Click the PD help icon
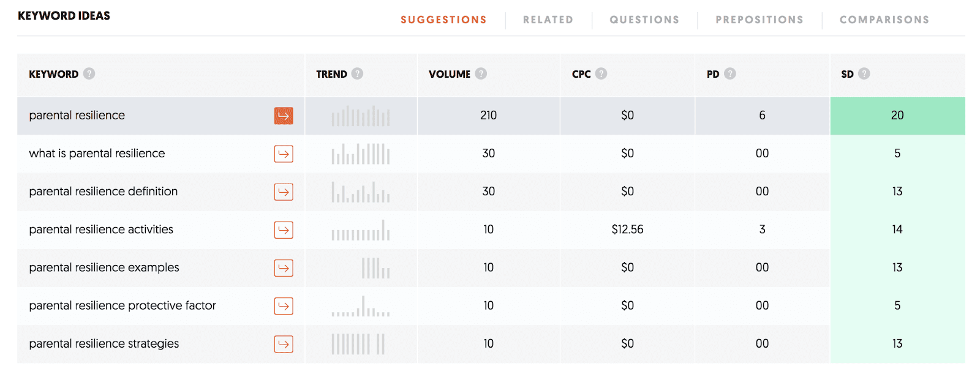The image size is (980, 377). 729,73
